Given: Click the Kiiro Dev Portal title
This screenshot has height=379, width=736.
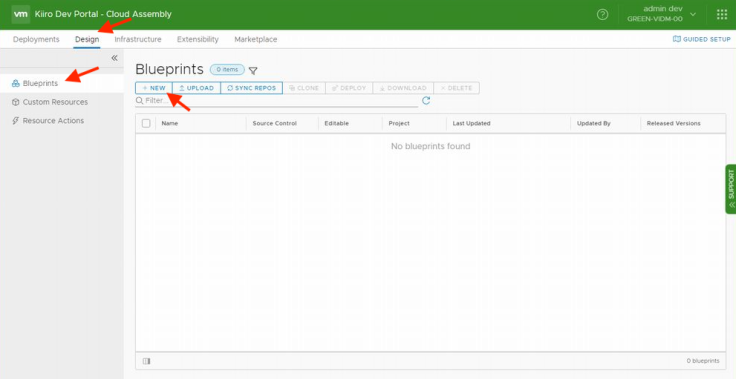Looking at the screenshot, I should click(x=103, y=14).
